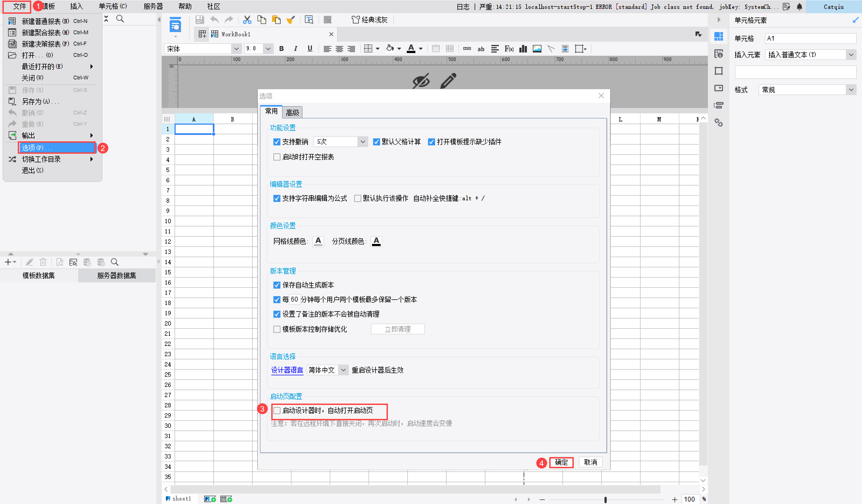This screenshot has height=504, width=862.
Task: Click the 确定 button
Action: click(561, 462)
